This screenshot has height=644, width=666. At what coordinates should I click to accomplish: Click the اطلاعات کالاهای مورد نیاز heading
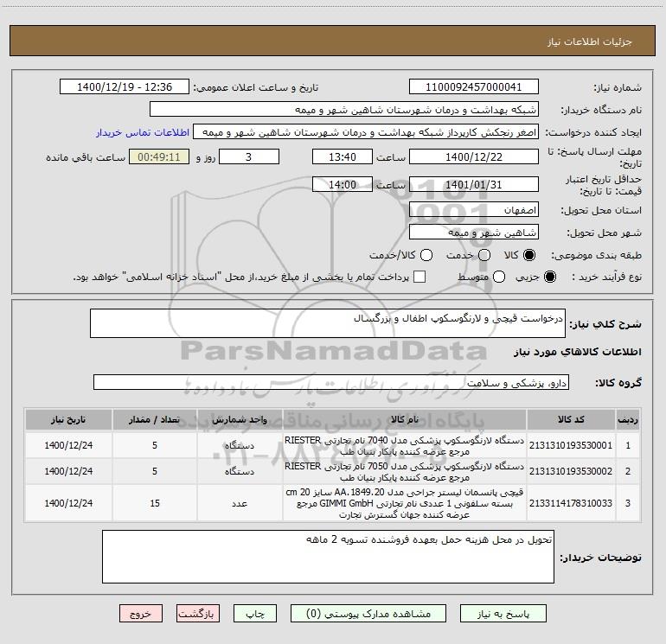578,352
